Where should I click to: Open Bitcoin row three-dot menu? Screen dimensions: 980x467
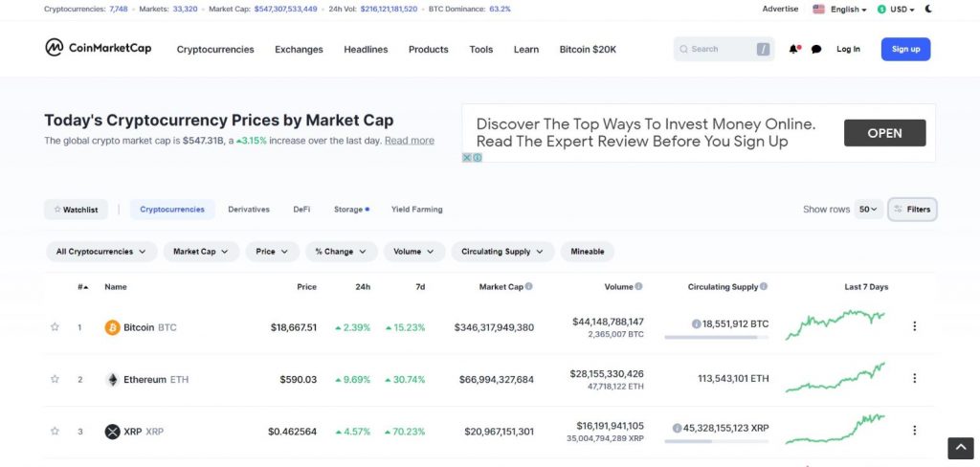tap(914, 325)
